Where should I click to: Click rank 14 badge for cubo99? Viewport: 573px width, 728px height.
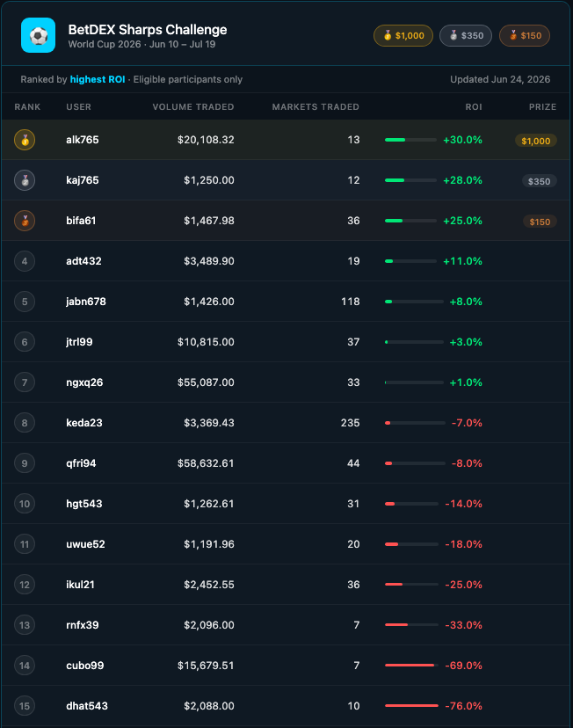click(25, 665)
